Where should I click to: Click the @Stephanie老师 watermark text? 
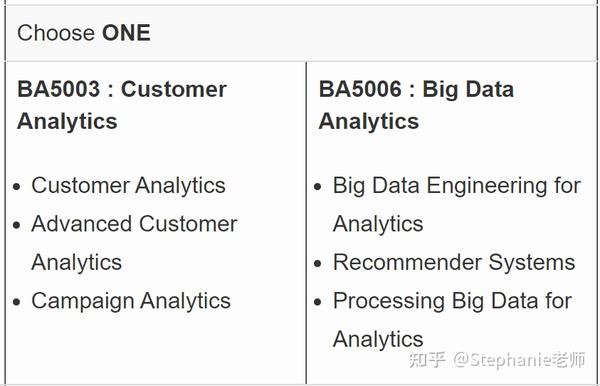coord(519,360)
